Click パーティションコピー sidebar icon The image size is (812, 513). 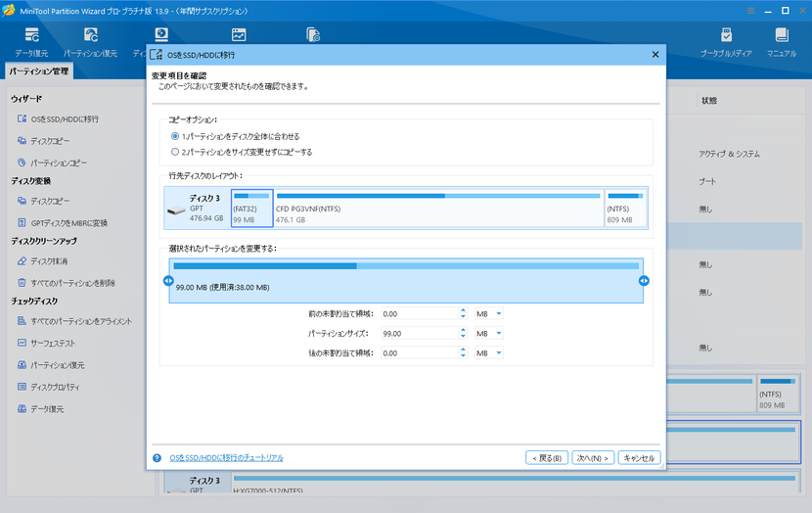point(22,163)
